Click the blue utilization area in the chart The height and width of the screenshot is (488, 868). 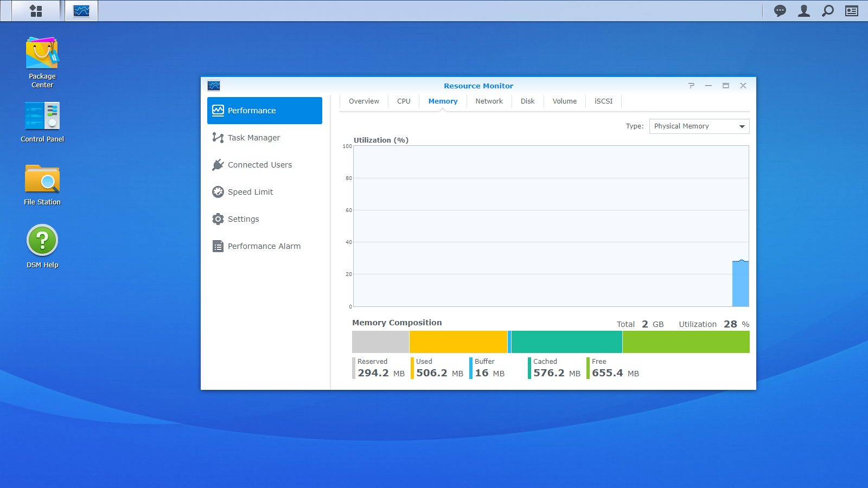[x=741, y=284]
